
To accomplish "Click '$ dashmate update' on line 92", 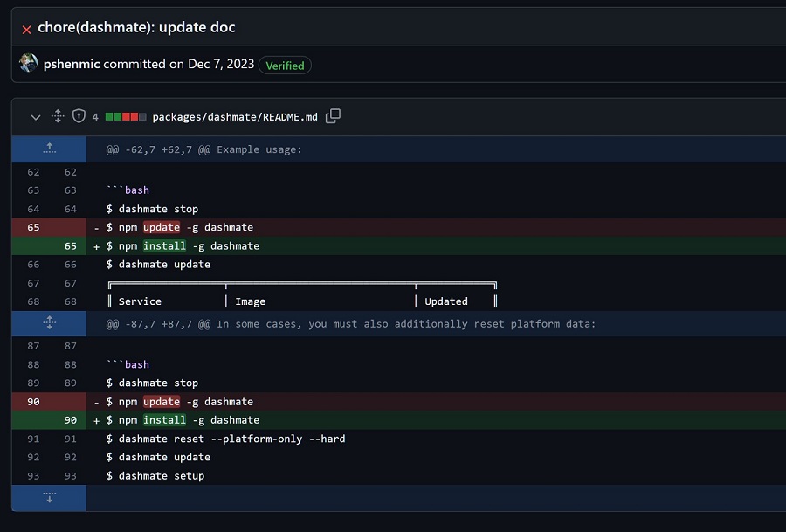I will (x=158, y=457).
